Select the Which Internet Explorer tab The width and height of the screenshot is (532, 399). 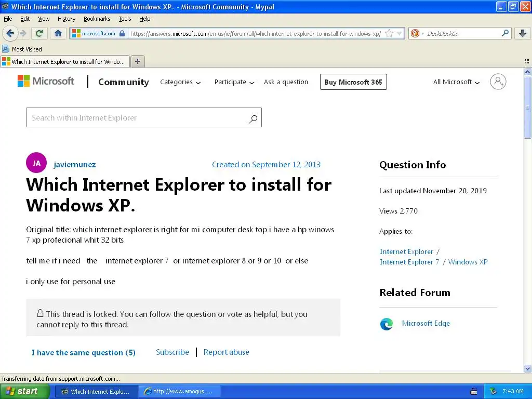(x=64, y=61)
